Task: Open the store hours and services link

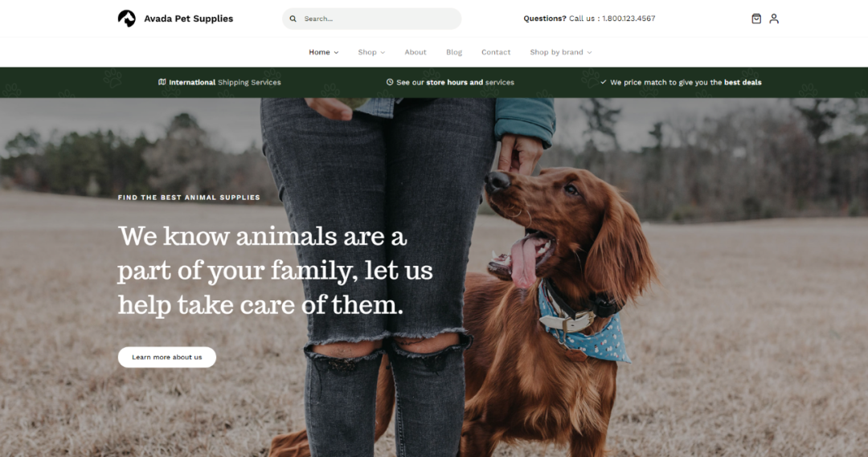Action: (x=455, y=82)
